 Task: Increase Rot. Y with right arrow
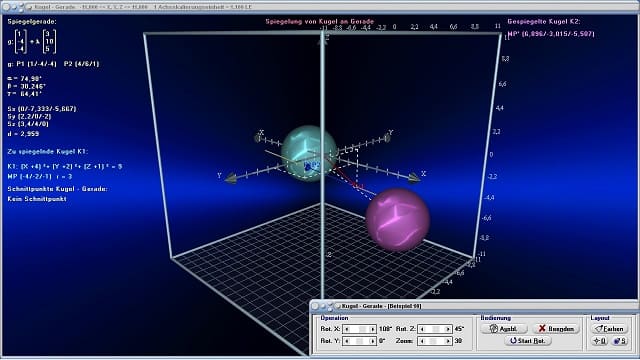pyautogui.click(x=372, y=341)
